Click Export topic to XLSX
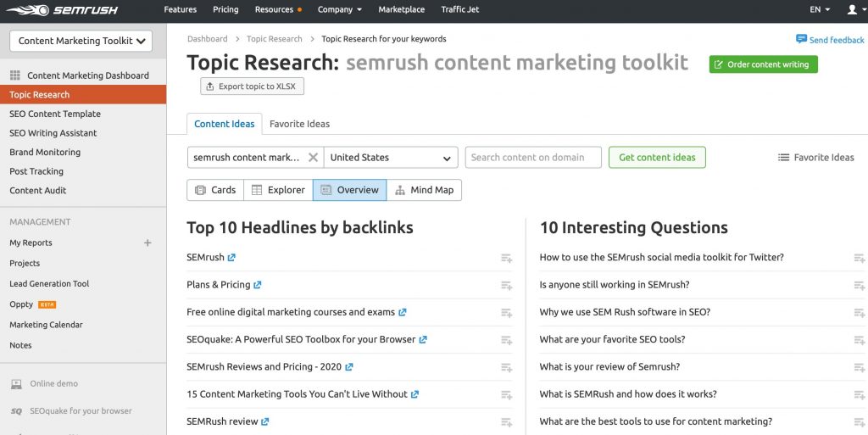The image size is (868, 435). tap(252, 86)
